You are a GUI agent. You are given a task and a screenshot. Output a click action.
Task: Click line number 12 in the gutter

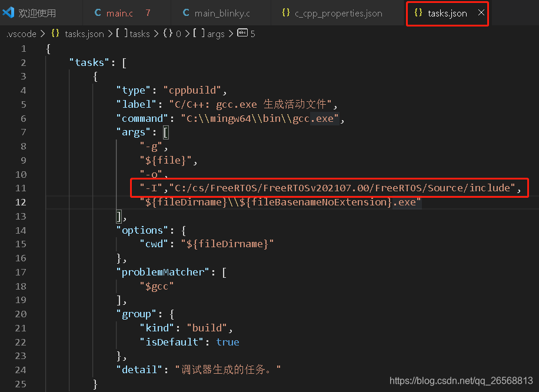[x=20, y=202]
